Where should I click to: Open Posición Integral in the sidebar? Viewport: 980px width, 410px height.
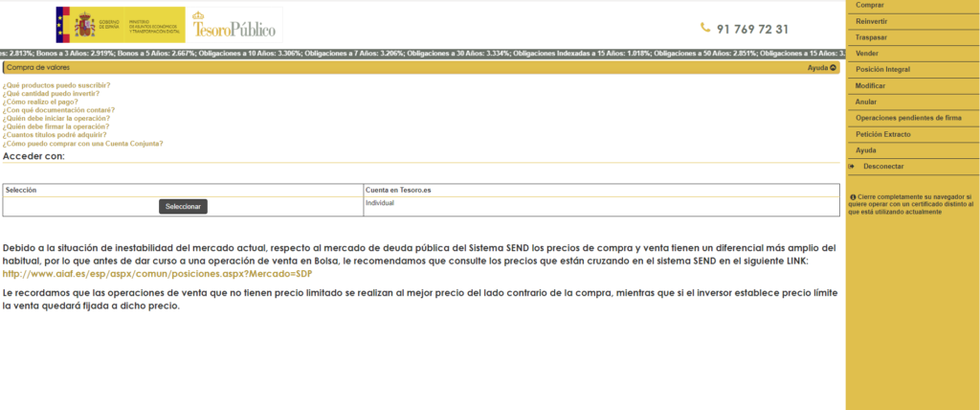point(882,70)
